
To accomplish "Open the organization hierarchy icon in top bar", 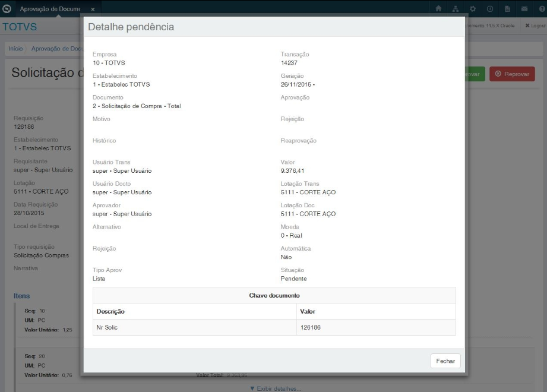I will coord(456,9).
